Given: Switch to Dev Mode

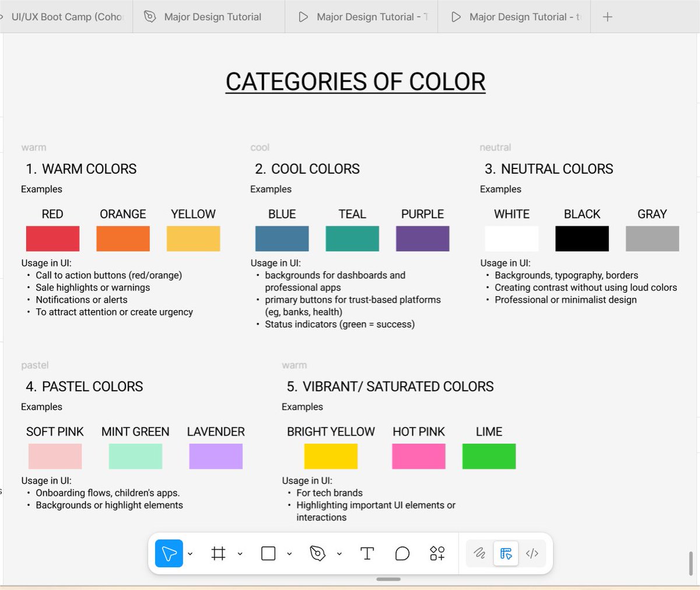Looking at the screenshot, I should pos(532,553).
